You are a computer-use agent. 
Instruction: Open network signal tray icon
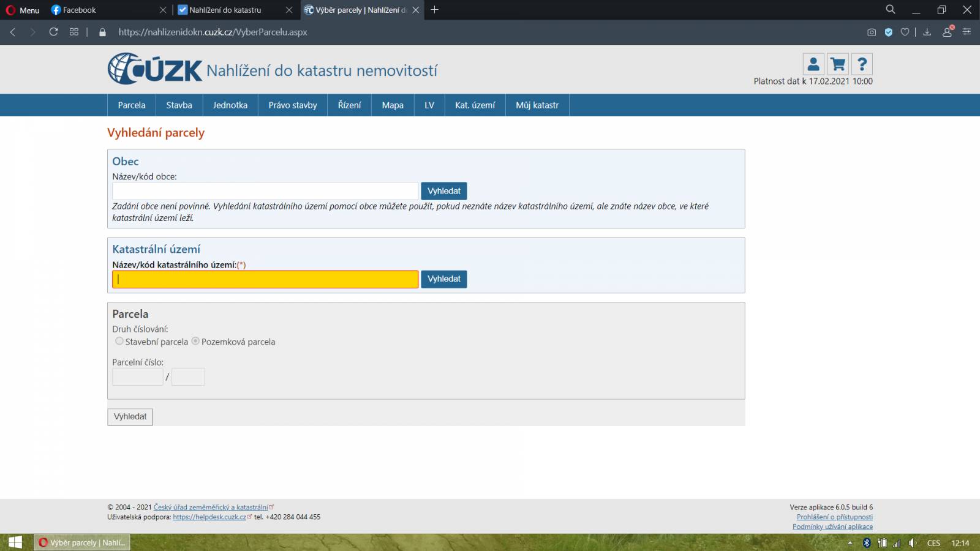click(x=897, y=543)
